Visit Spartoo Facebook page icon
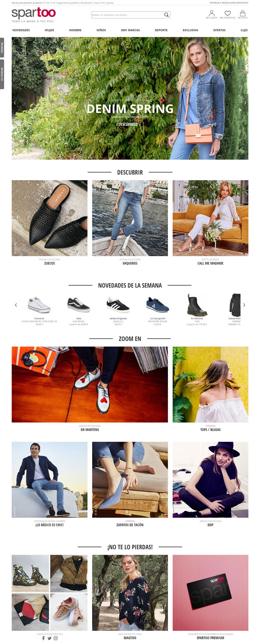Viewport: 260px width, 644px height. (44, 638)
